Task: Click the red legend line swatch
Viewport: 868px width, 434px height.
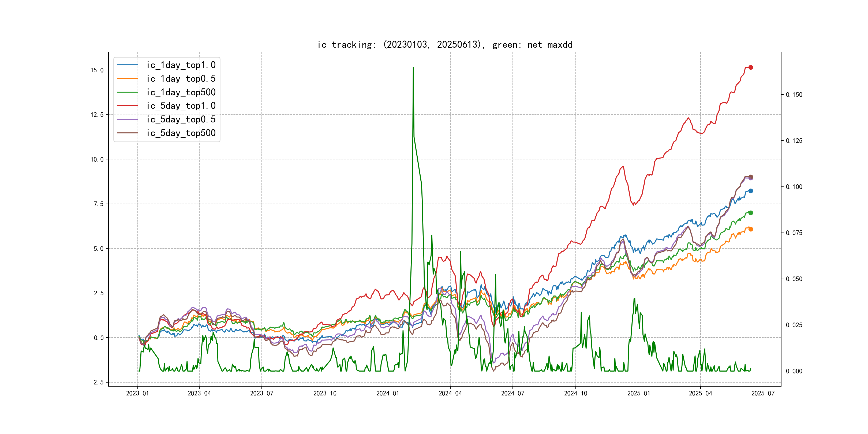Action: tap(127, 106)
